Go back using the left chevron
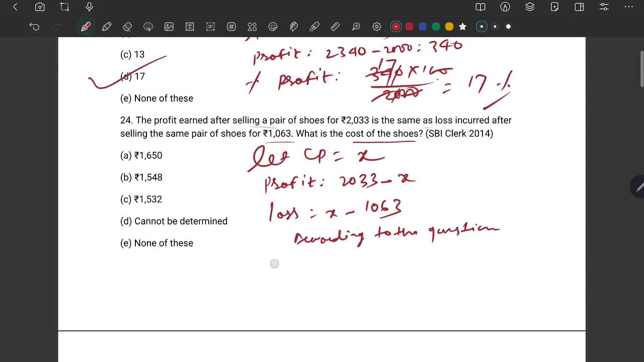The height and width of the screenshot is (362, 644). pyautogui.click(x=15, y=7)
